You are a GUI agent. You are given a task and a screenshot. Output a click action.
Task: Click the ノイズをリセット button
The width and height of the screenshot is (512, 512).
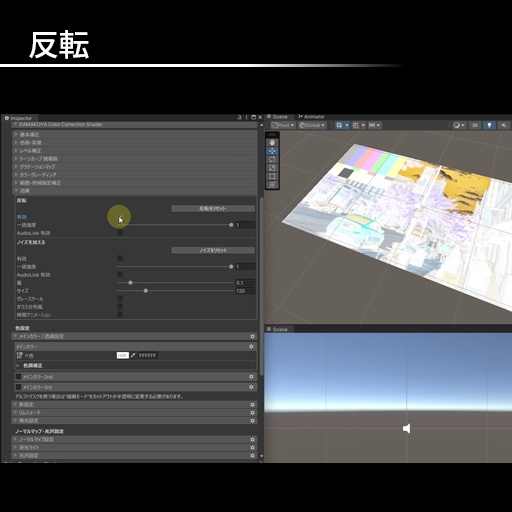tap(213, 250)
